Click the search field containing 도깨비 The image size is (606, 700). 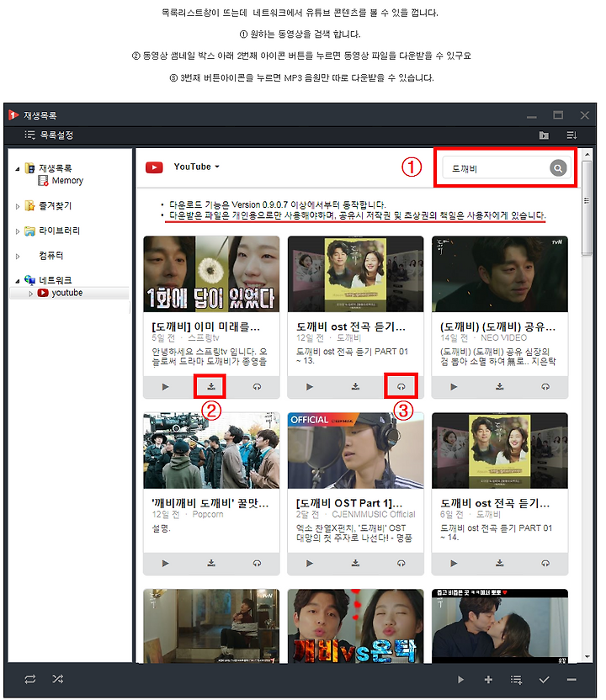pos(496,168)
